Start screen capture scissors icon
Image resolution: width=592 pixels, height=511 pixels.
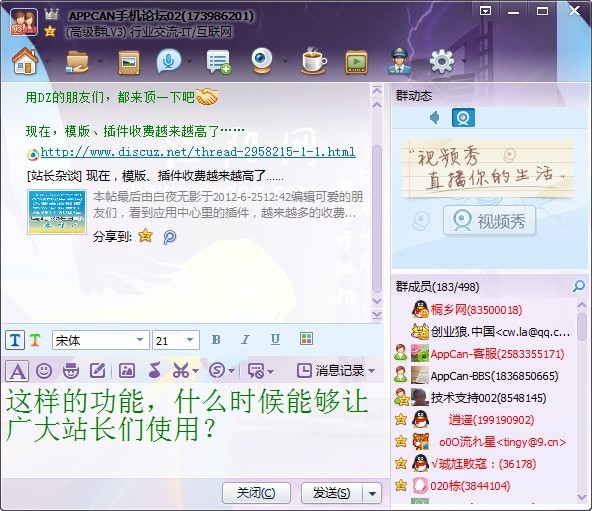pyautogui.click(x=181, y=371)
